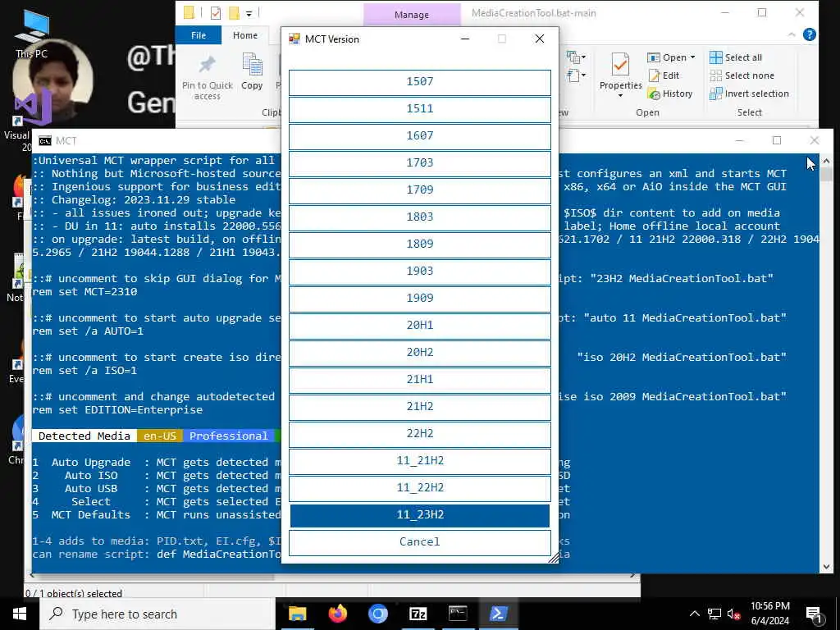
Task: Pick the 1809 version
Action: coord(419,244)
